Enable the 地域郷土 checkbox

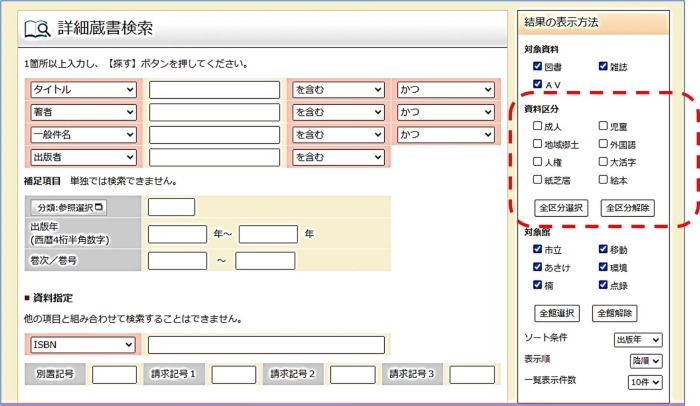538,144
